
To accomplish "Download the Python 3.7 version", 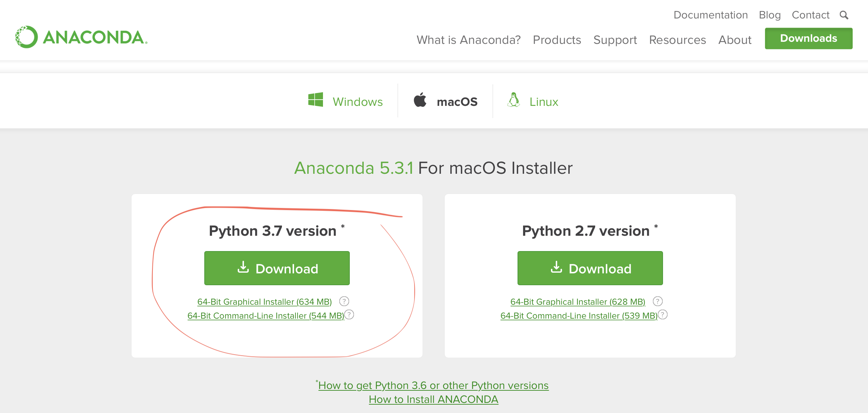I will coord(277,268).
